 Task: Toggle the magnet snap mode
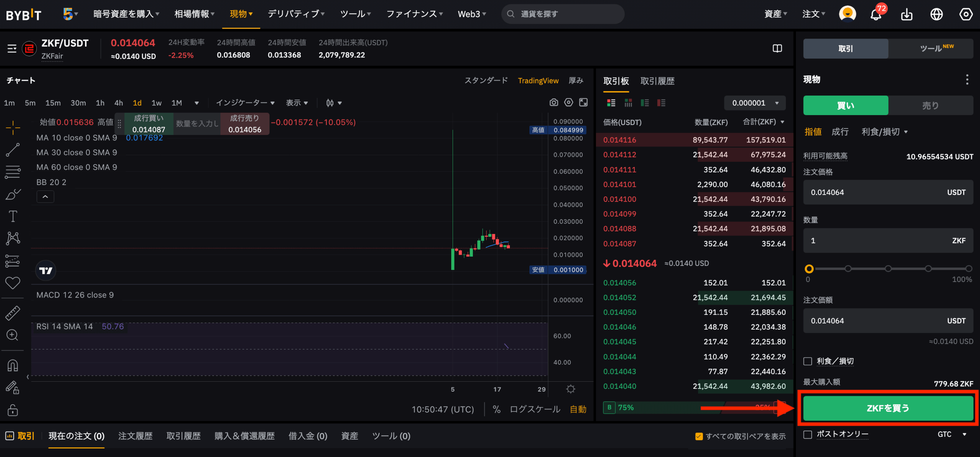click(x=13, y=366)
